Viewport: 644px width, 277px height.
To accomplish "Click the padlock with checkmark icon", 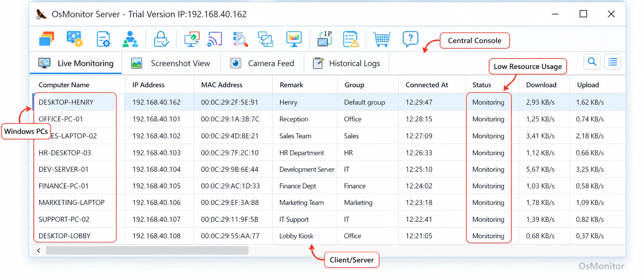I will tap(161, 39).
